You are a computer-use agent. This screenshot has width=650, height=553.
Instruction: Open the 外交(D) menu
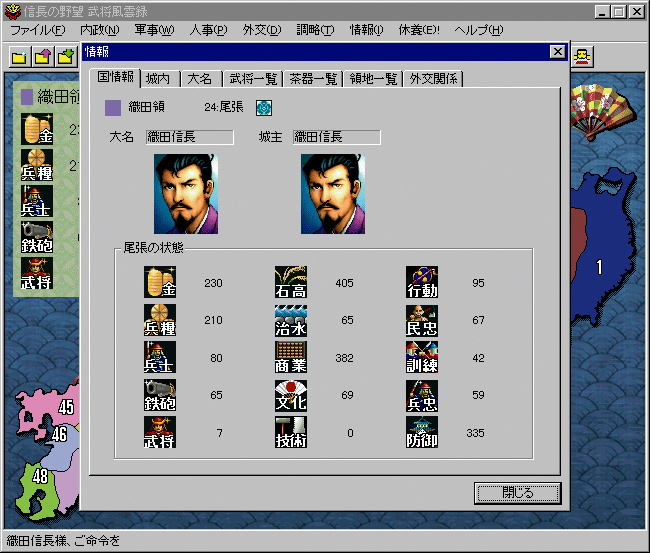262,30
